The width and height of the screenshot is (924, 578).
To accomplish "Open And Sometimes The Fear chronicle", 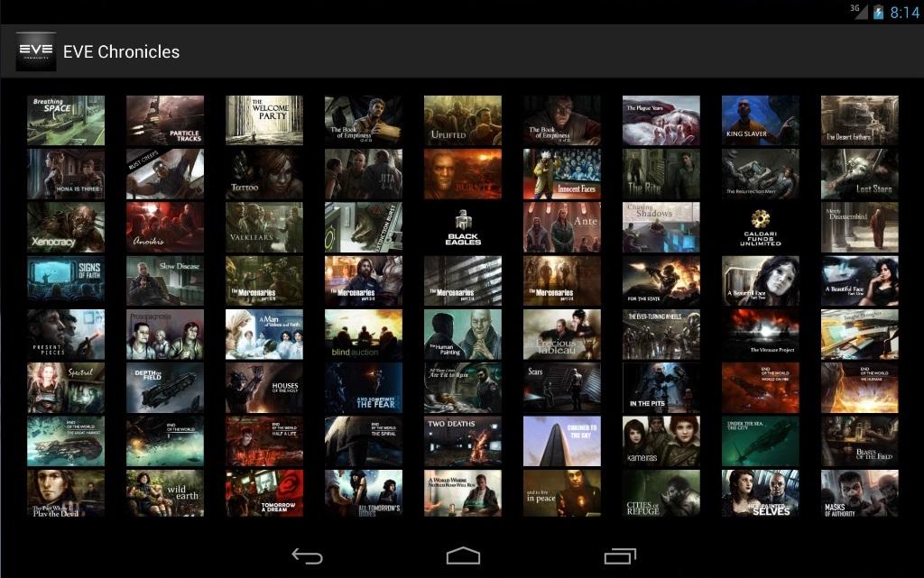I will point(364,388).
